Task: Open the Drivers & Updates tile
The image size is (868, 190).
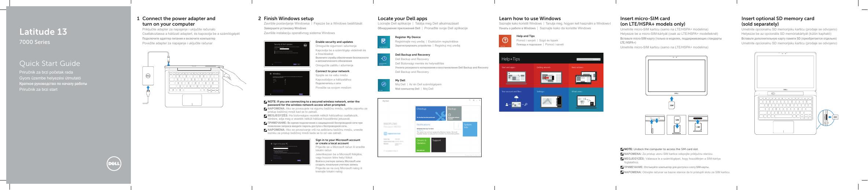Action: (x=423, y=145)
